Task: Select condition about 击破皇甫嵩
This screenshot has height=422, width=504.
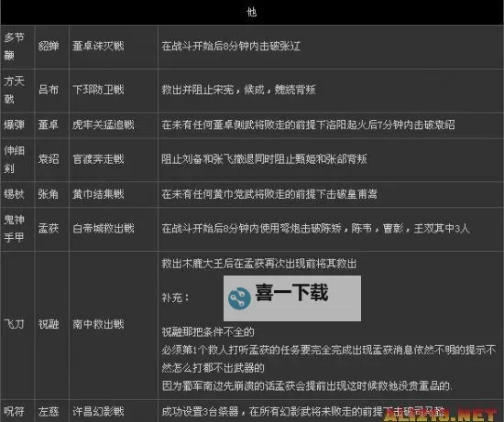Action: 269,194
